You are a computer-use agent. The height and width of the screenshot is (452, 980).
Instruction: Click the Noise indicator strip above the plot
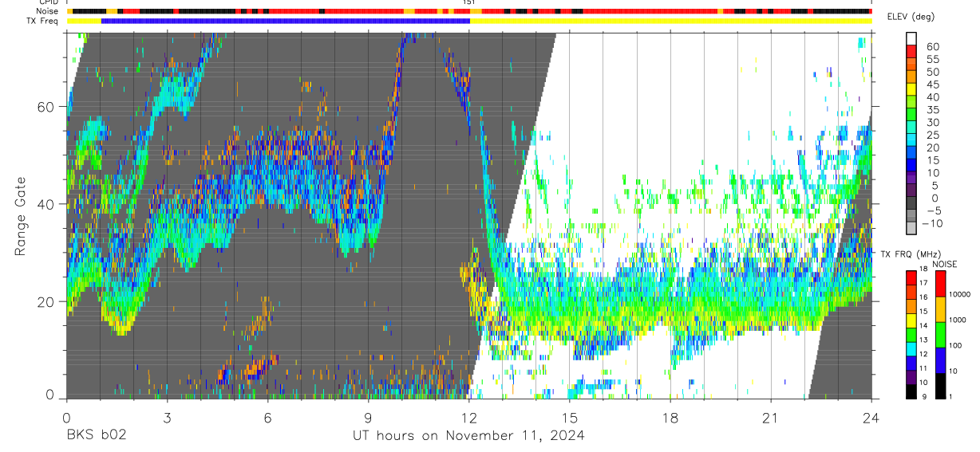click(x=468, y=11)
